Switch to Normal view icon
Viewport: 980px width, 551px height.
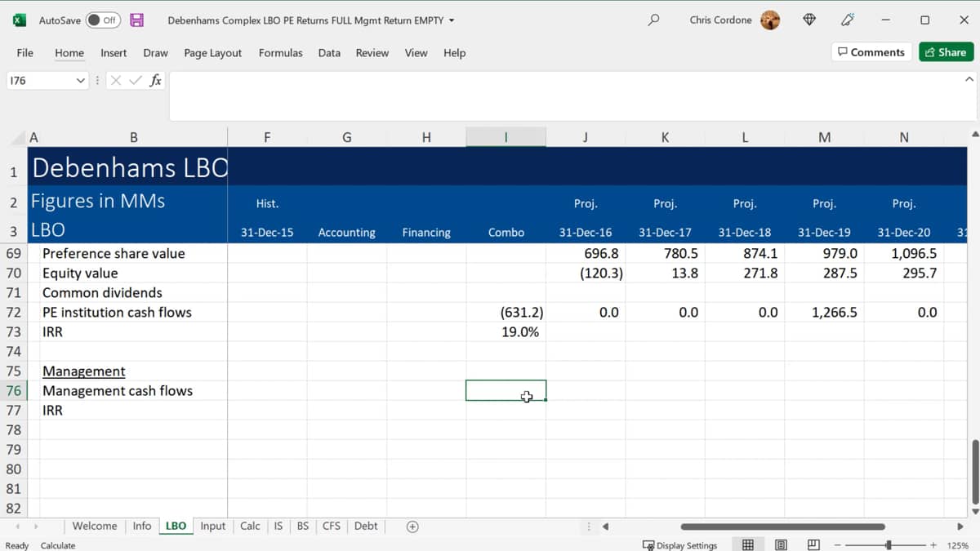747,544
